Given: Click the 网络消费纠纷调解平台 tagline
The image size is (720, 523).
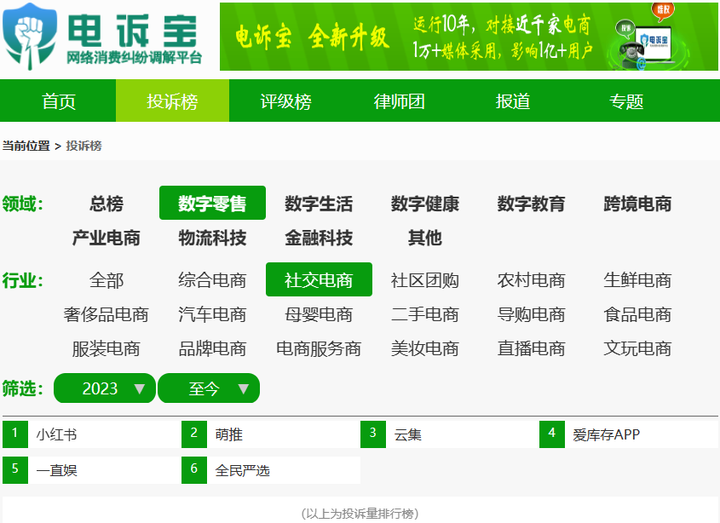Looking at the screenshot, I should click(134, 58).
